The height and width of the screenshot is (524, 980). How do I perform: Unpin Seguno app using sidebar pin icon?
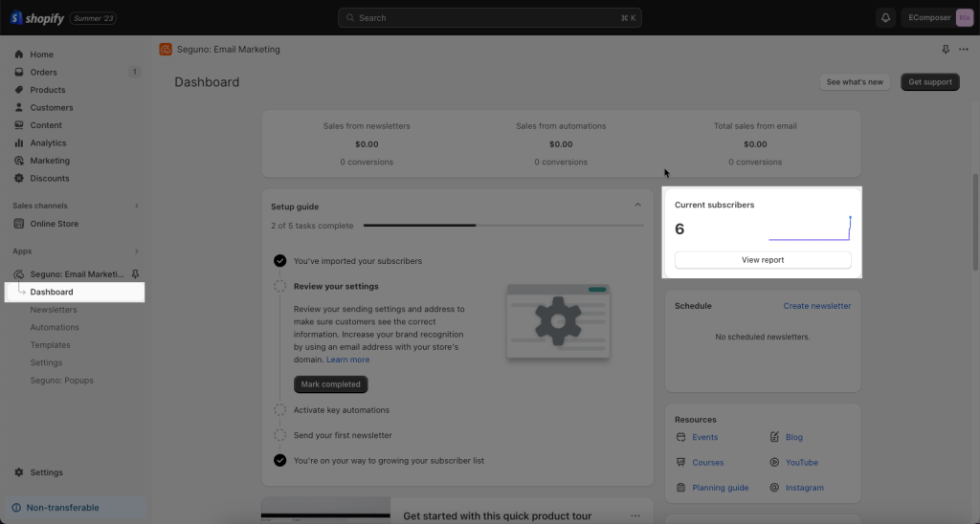(135, 274)
